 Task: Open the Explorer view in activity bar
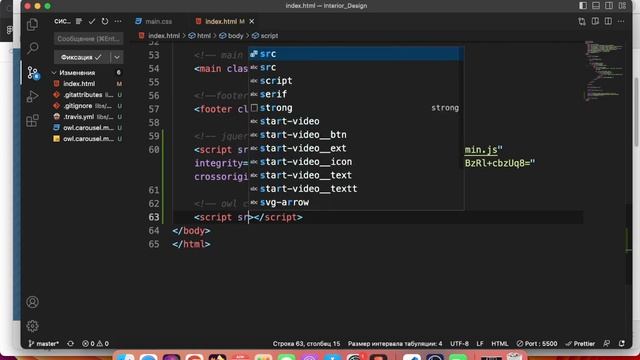pyautogui.click(x=32, y=24)
